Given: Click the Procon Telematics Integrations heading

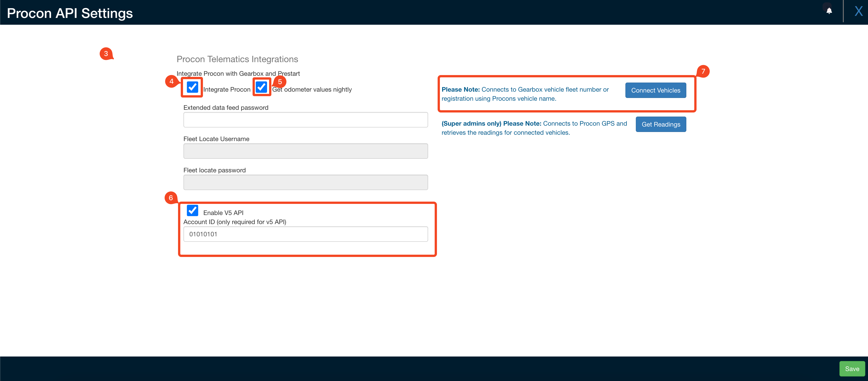Looking at the screenshot, I should point(237,59).
